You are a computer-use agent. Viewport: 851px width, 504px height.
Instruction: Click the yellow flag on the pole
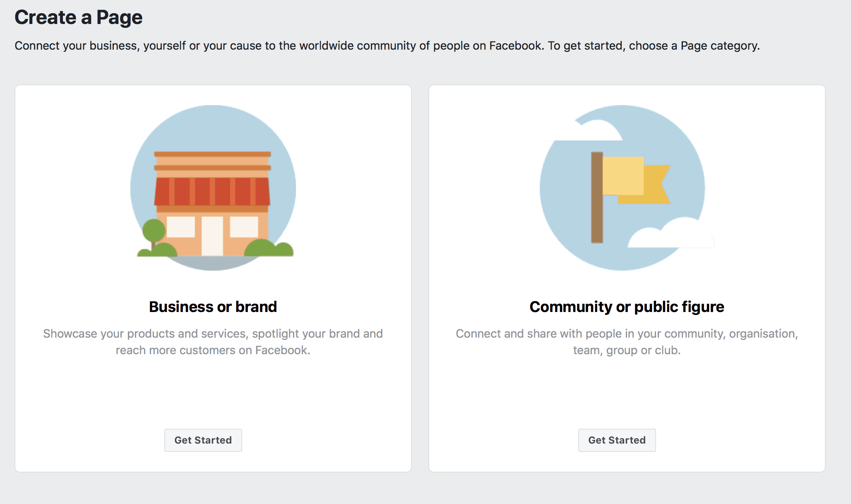click(636, 180)
